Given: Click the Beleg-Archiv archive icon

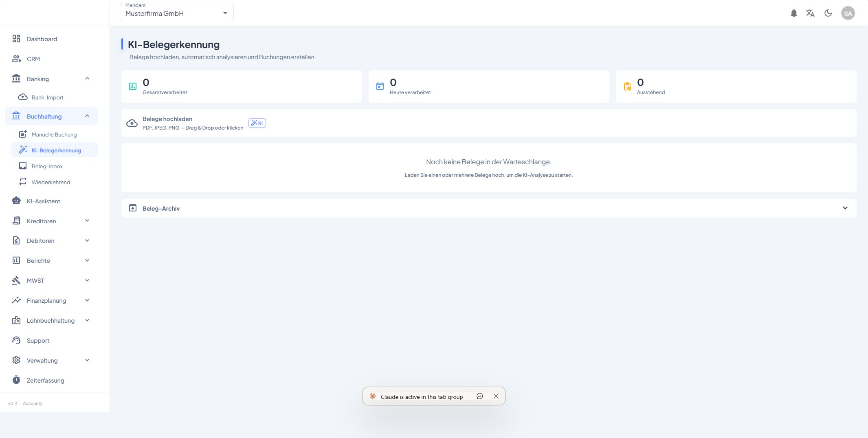Looking at the screenshot, I should (133, 208).
